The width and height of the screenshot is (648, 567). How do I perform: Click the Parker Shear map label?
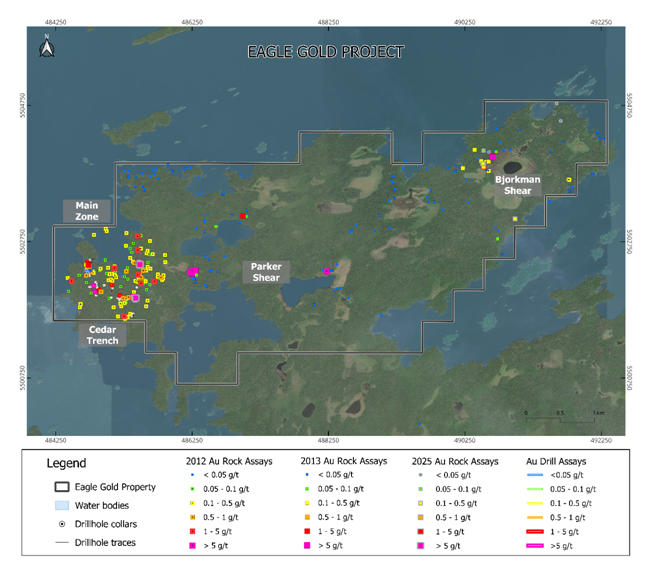pyautogui.click(x=265, y=272)
